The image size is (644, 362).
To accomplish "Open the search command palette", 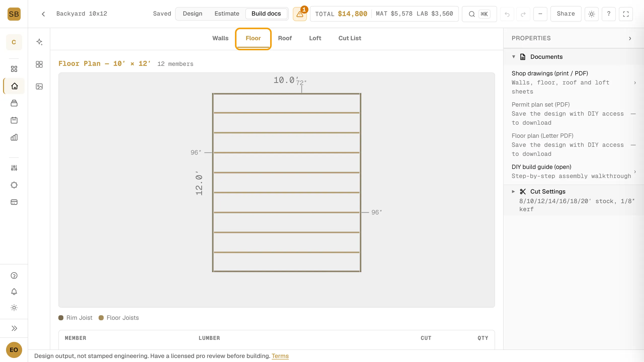I will point(479,14).
